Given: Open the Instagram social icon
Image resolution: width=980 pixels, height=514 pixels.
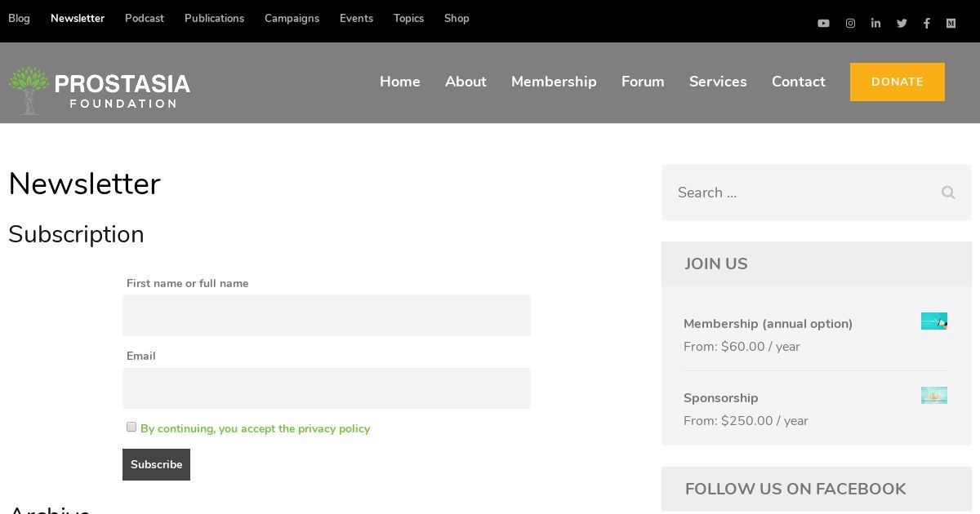Looking at the screenshot, I should [850, 24].
